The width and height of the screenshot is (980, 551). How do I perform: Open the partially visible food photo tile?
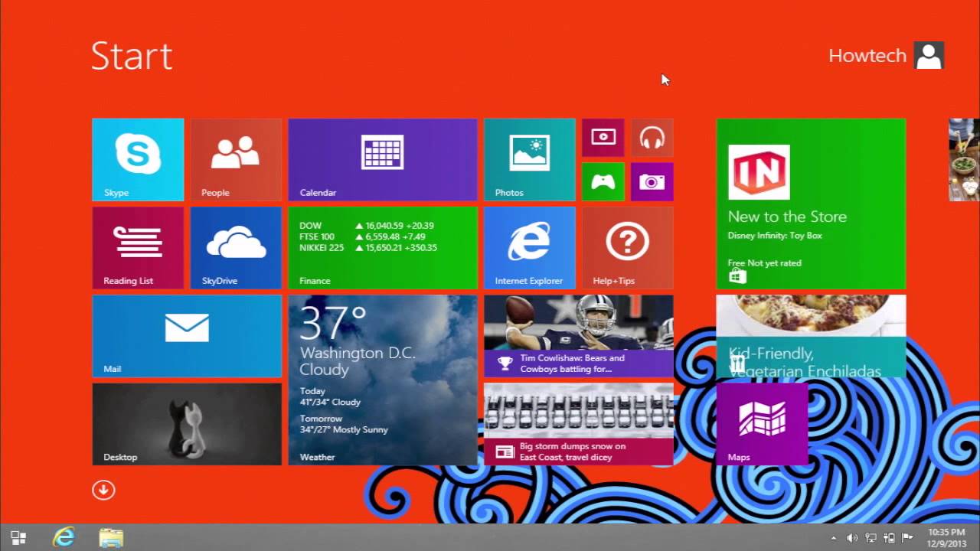pyautogui.click(x=965, y=159)
